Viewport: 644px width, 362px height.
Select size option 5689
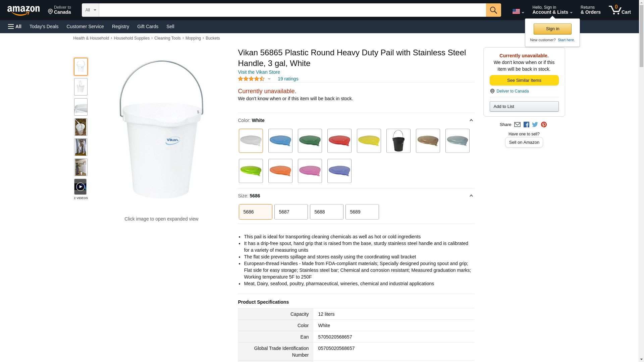point(362,212)
